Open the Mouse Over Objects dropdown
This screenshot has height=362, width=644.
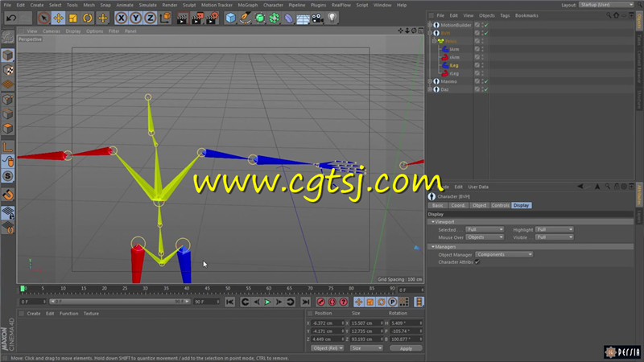coord(485,237)
